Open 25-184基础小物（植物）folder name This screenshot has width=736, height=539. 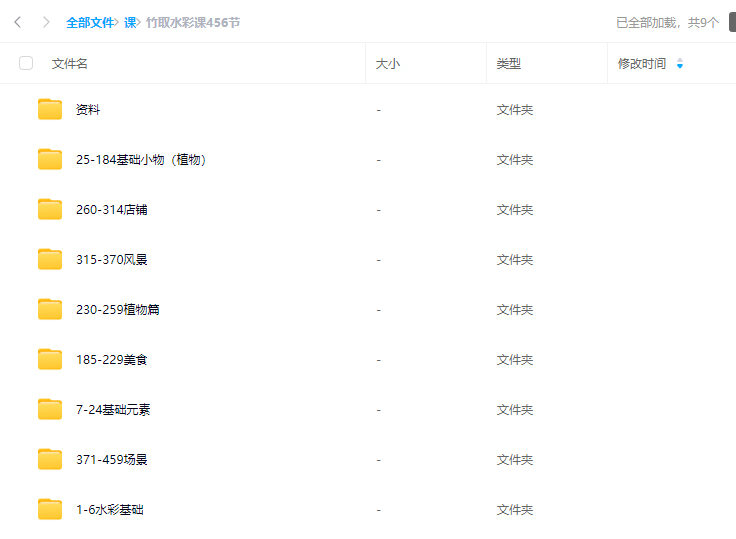click(143, 159)
